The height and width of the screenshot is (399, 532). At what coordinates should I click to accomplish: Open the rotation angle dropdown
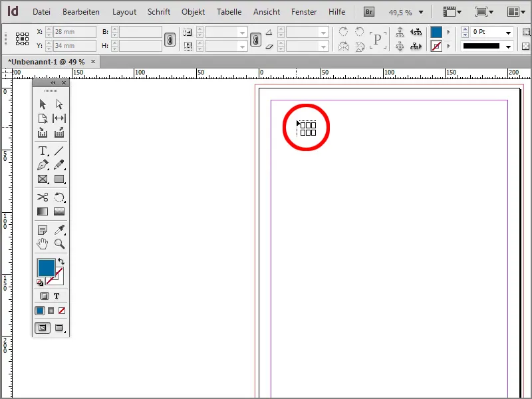(x=323, y=33)
